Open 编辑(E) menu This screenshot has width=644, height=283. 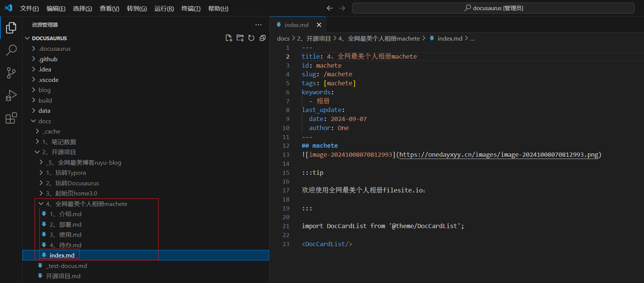point(56,8)
